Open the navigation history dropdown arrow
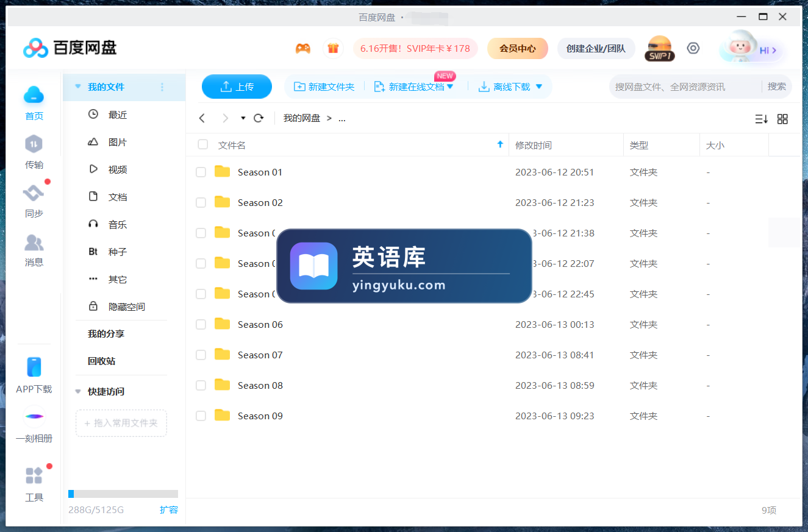Viewport: 808px width, 532px height. pyautogui.click(x=243, y=118)
